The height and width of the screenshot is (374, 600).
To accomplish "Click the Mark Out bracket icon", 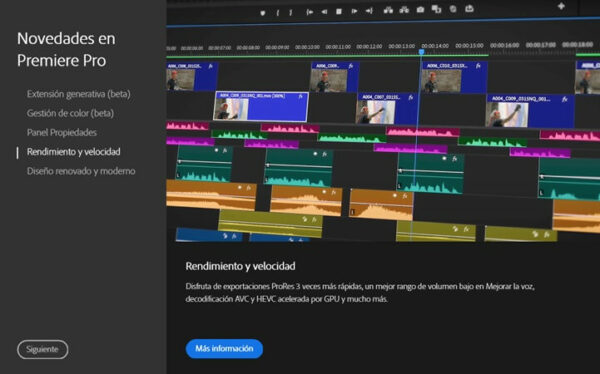I will [291, 13].
